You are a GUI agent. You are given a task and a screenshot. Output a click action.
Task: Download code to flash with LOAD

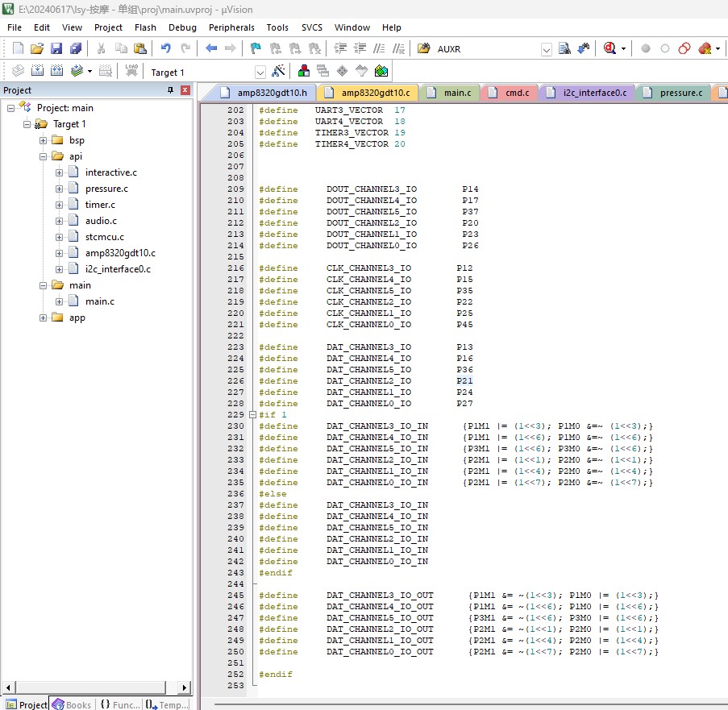pyautogui.click(x=131, y=71)
